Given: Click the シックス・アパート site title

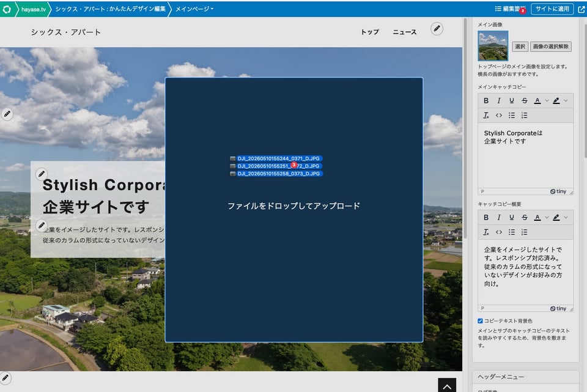Looking at the screenshot, I should tap(66, 32).
